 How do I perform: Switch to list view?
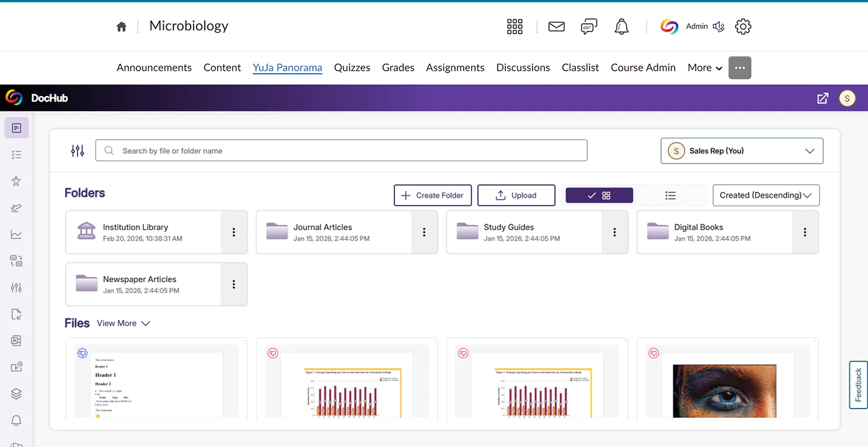click(670, 195)
